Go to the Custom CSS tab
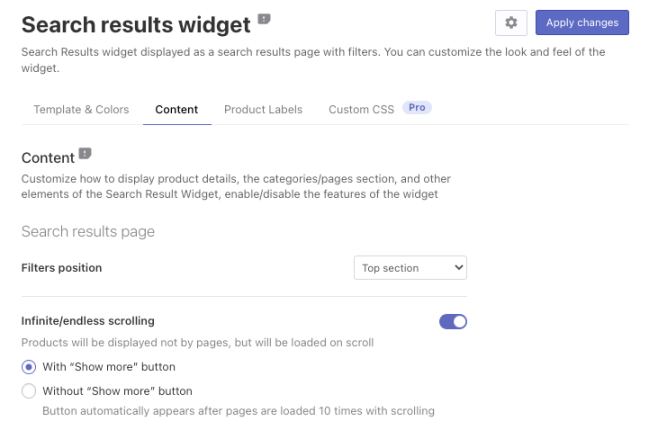 click(361, 110)
